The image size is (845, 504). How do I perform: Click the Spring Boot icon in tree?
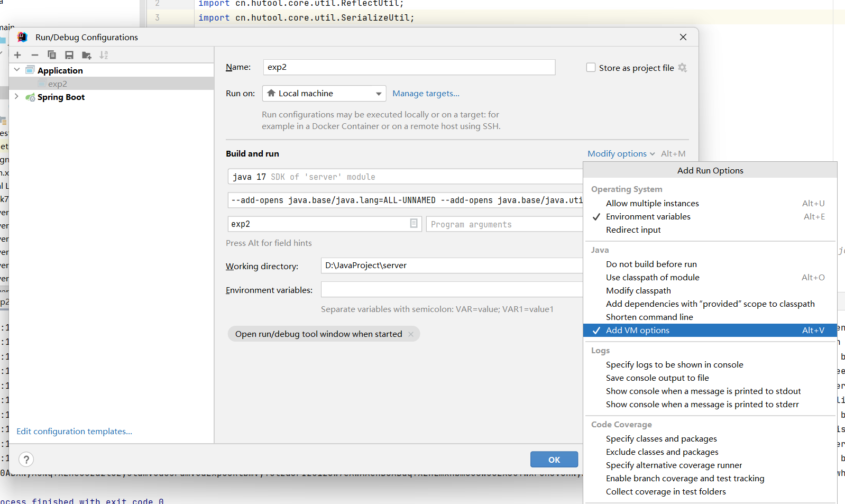click(x=30, y=97)
